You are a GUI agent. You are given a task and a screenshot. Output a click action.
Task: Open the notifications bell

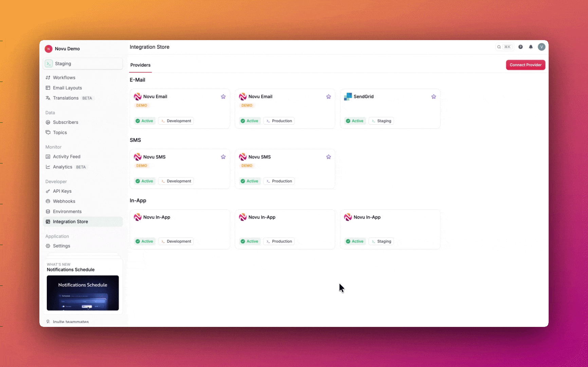pos(531,47)
